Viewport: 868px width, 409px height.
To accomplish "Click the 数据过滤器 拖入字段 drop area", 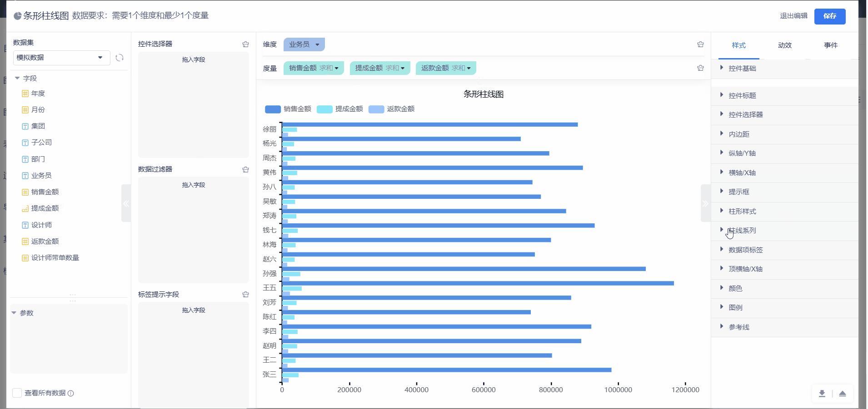I will coord(194,230).
